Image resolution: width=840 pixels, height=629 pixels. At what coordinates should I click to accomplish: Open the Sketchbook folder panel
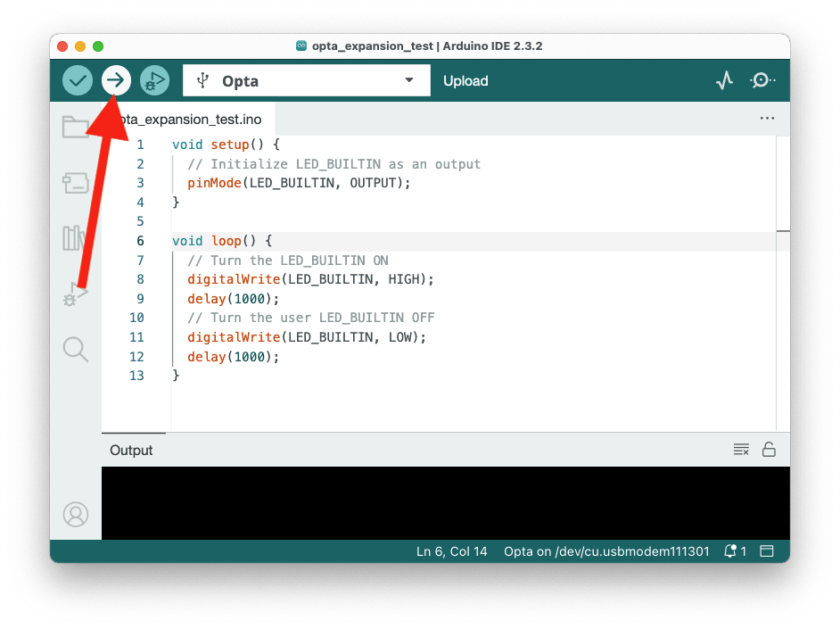click(x=76, y=127)
